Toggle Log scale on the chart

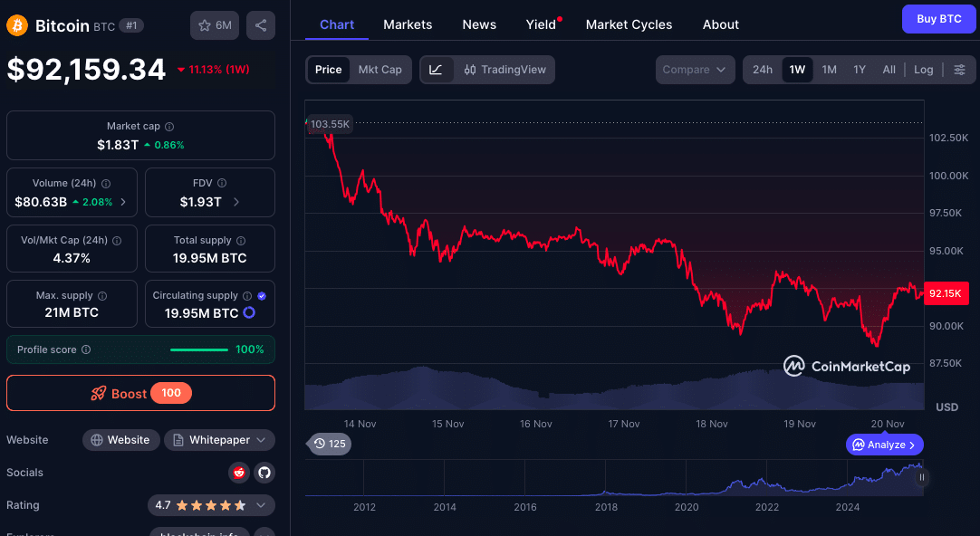(923, 70)
